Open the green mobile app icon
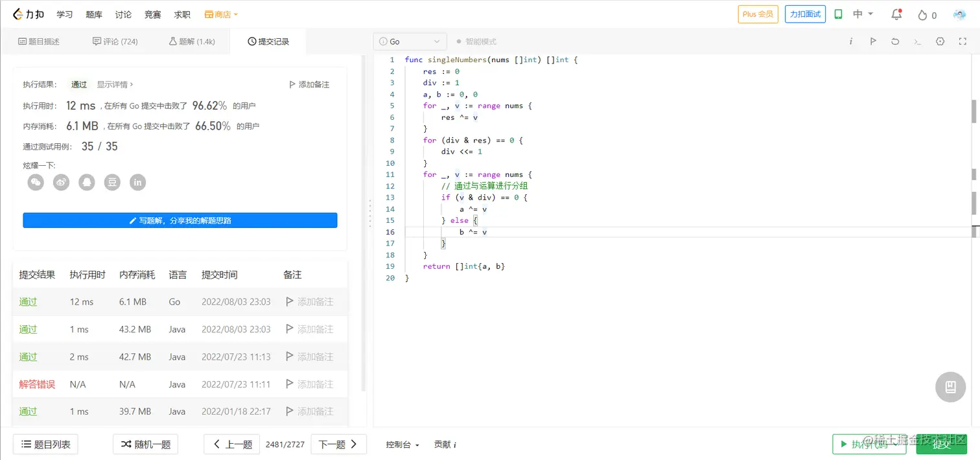The image size is (980, 460). coord(838,14)
